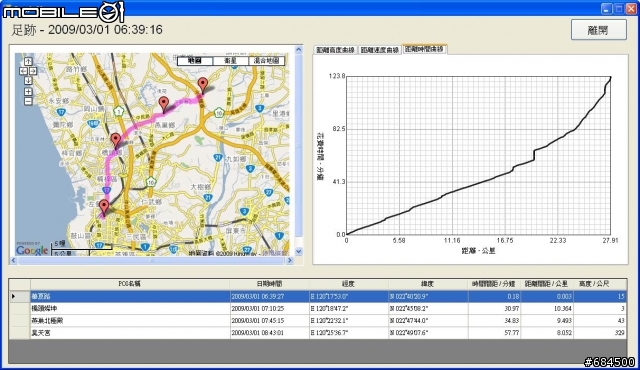The width and height of the screenshot is (640, 370).
Task: Zoom in the map with the plus icon
Action: tap(28, 91)
